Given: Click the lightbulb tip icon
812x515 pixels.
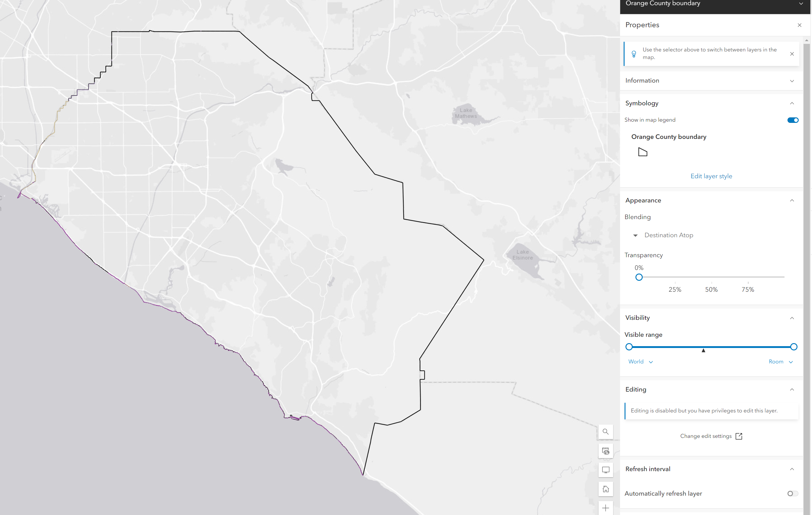Looking at the screenshot, I should [x=634, y=54].
